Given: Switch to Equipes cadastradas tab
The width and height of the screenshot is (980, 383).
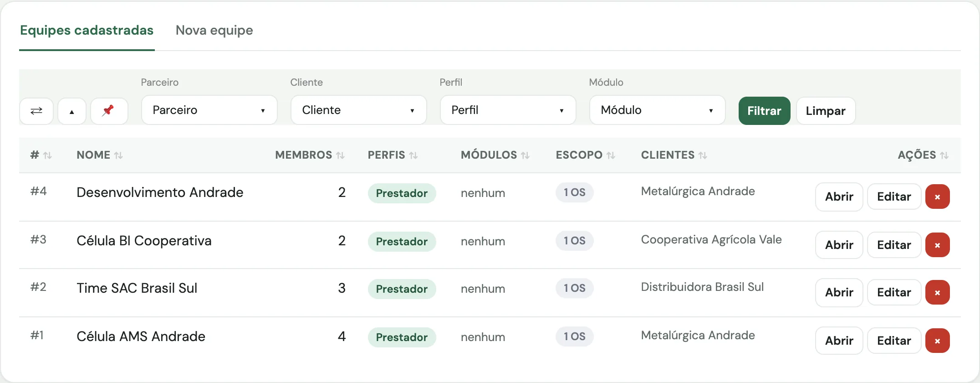Looking at the screenshot, I should [x=87, y=30].
